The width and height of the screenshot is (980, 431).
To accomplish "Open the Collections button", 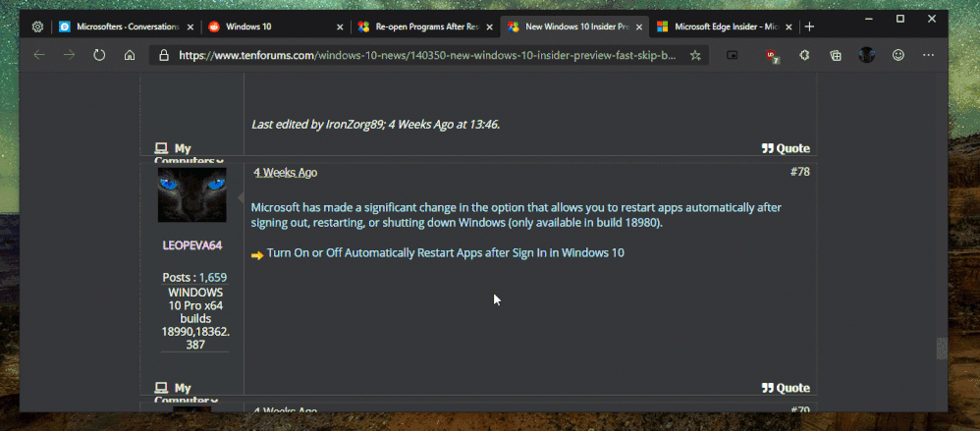I will tap(836, 55).
